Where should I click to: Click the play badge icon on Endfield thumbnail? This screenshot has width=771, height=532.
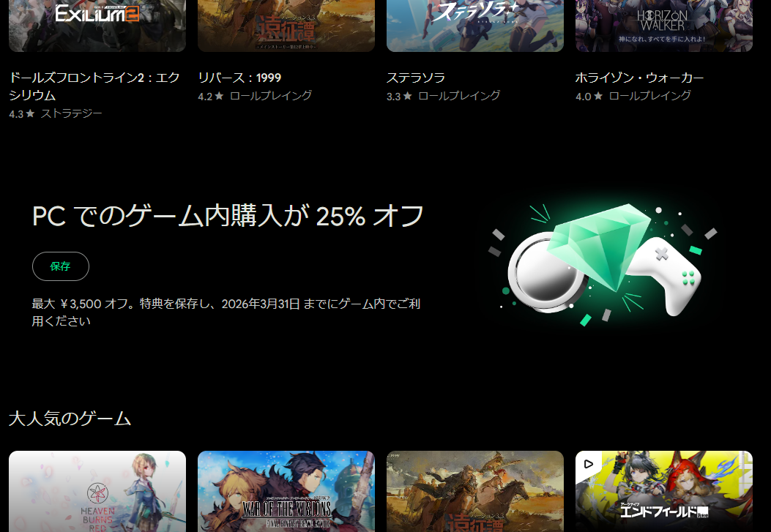[589, 463]
